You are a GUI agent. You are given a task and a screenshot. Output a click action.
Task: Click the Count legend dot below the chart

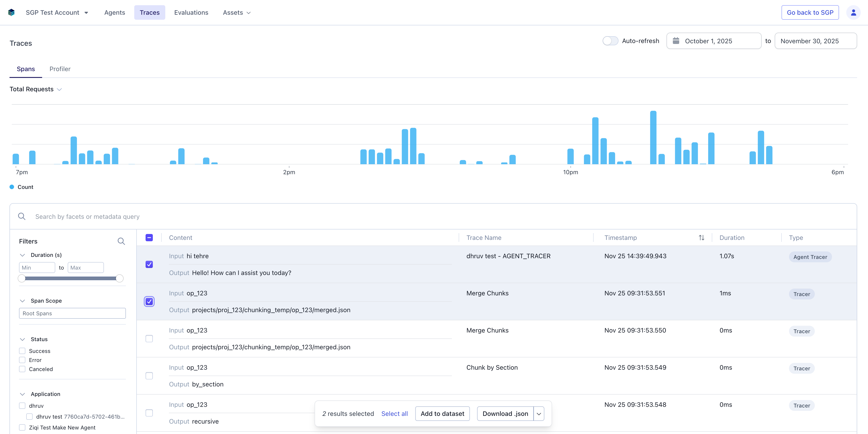(x=12, y=186)
